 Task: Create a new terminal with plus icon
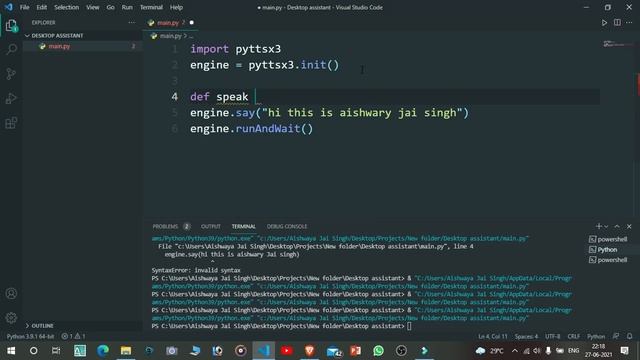[x=598, y=226]
